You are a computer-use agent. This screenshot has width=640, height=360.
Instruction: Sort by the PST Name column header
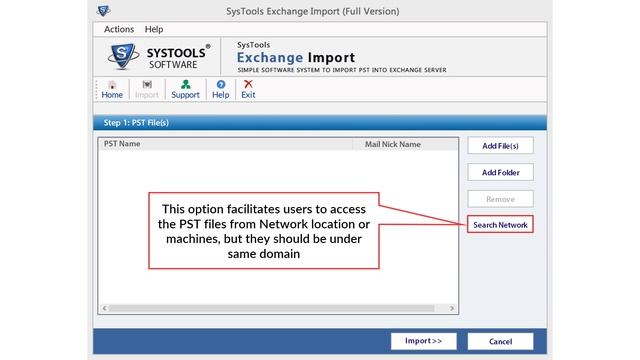pyautogui.click(x=226, y=144)
